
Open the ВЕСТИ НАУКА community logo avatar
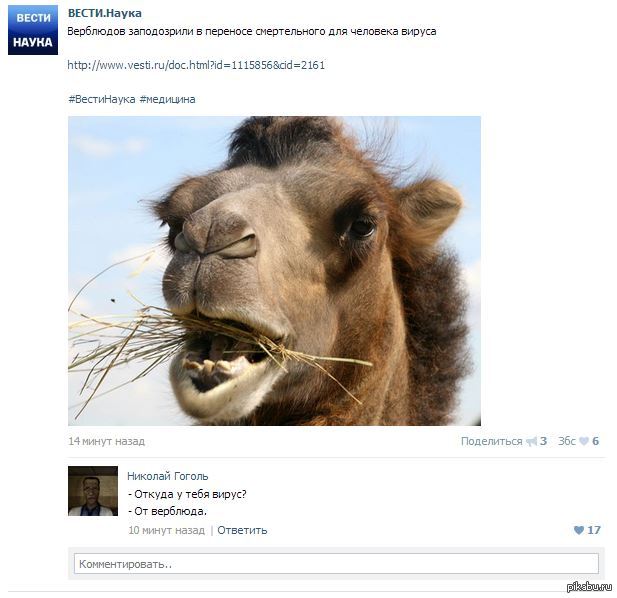coord(33,30)
